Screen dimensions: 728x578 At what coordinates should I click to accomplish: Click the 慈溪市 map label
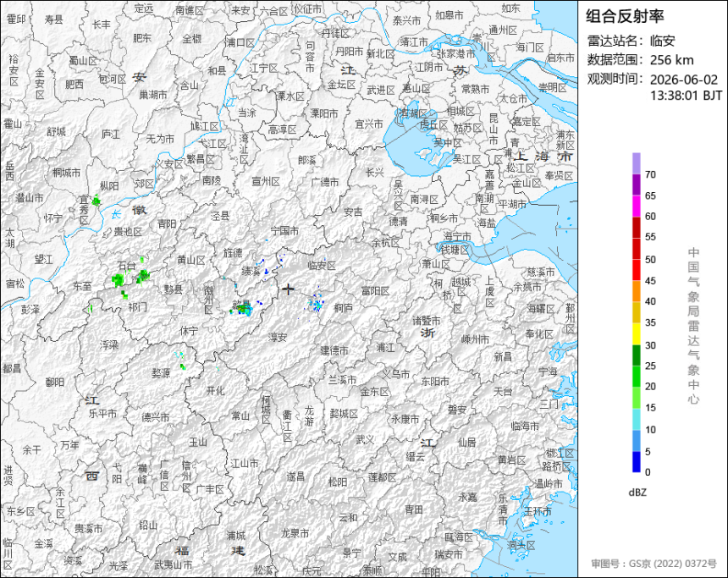(x=541, y=272)
